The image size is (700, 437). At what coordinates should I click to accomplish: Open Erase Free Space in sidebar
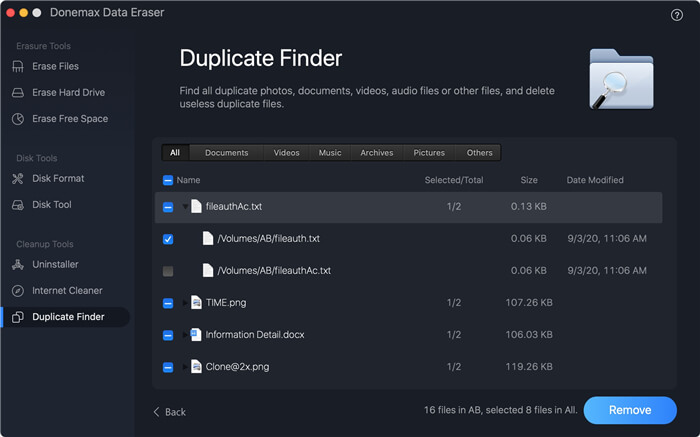tap(70, 119)
